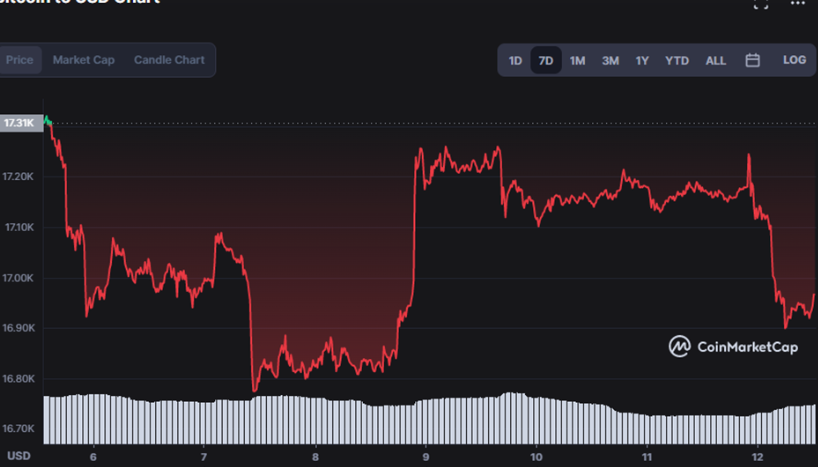
Task: Click the USD currency label
Action: click(19, 455)
